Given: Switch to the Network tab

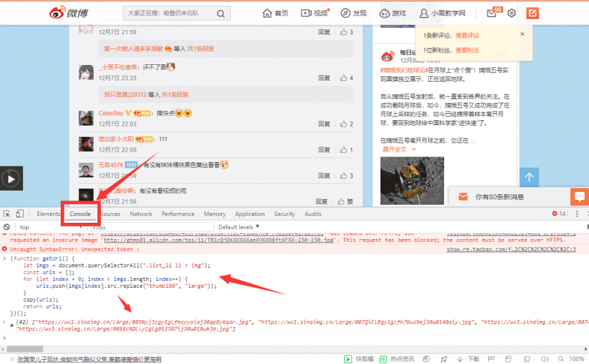Looking at the screenshot, I should pyautogui.click(x=141, y=214).
